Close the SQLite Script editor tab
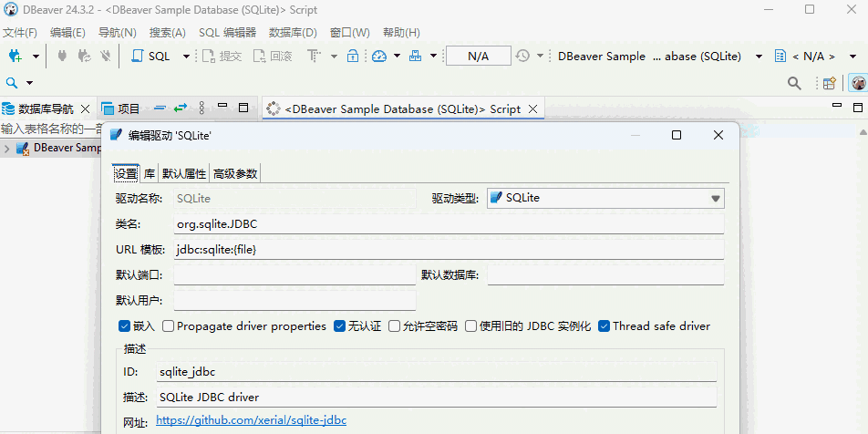Viewport: 868px width, 434px height. coord(533,109)
